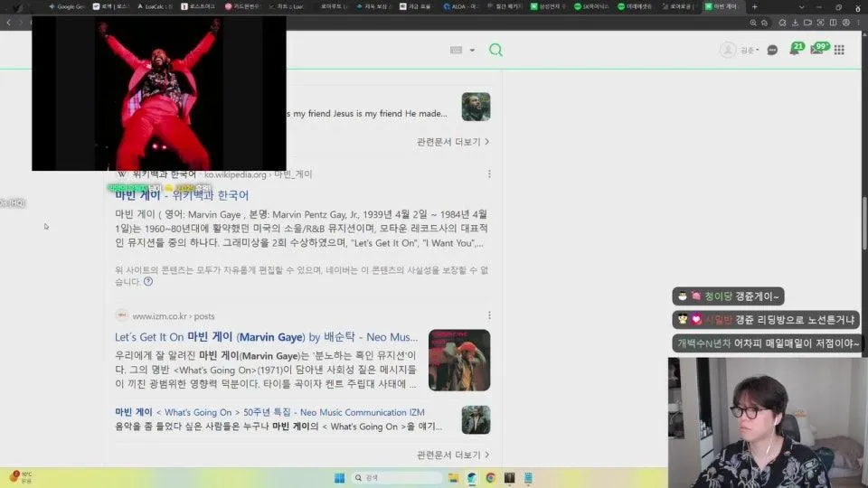Open the mail icon with 99+ badge

[x=817, y=50]
